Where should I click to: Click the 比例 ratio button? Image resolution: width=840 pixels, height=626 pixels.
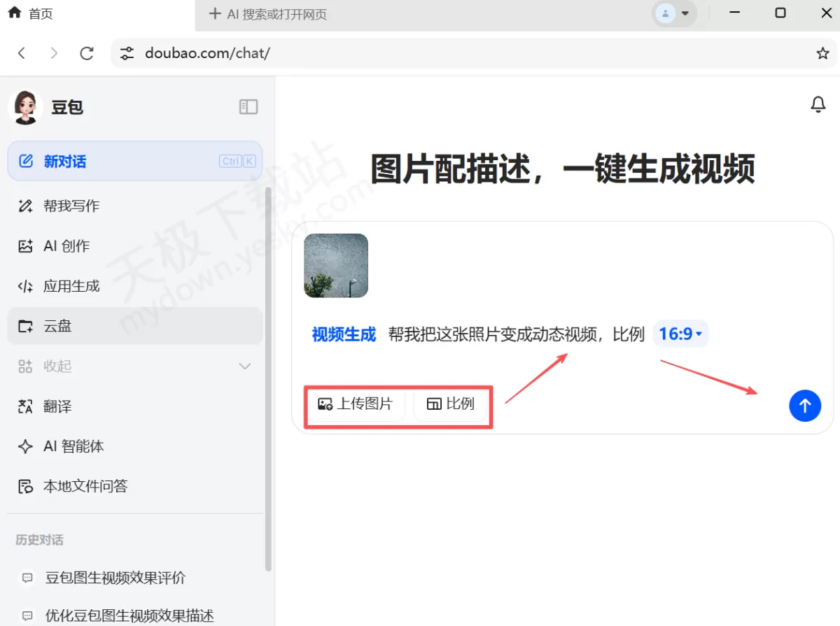[x=451, y=404]
